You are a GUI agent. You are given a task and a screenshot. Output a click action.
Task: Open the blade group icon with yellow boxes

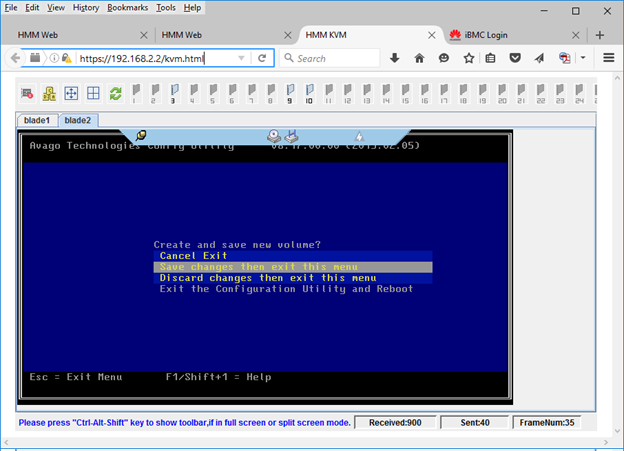pos(49,94)
